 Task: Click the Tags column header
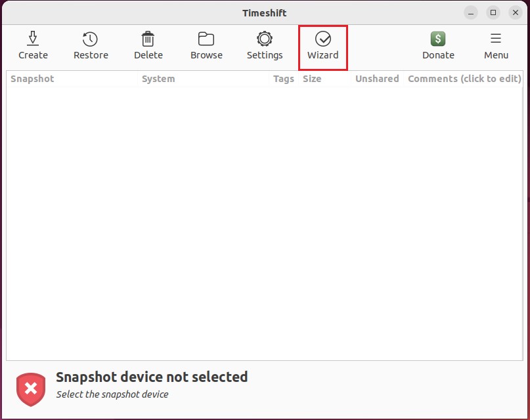click(x=284, y=79)
